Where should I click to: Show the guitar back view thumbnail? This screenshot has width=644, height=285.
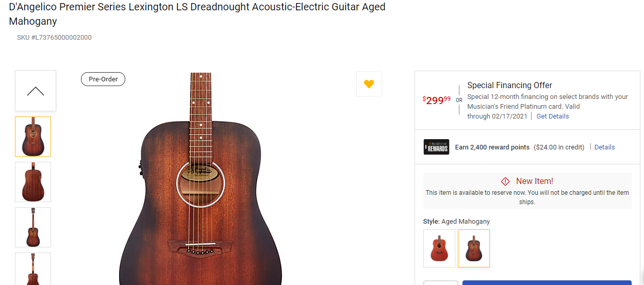point(33,182)
